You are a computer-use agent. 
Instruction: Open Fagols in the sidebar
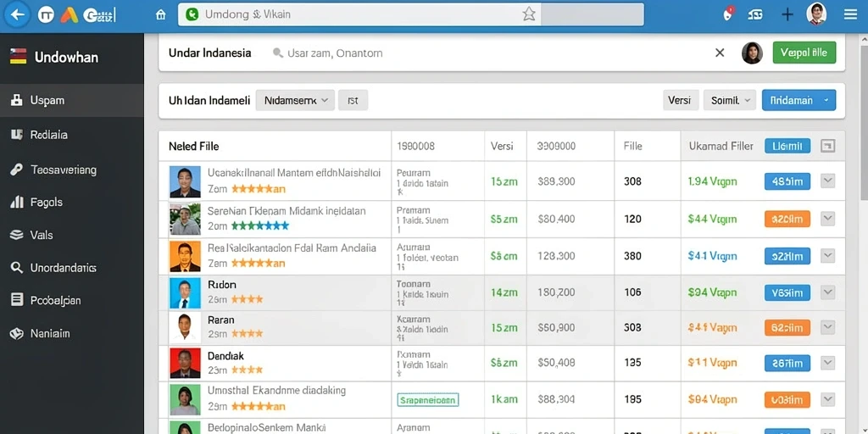point(72,202)
